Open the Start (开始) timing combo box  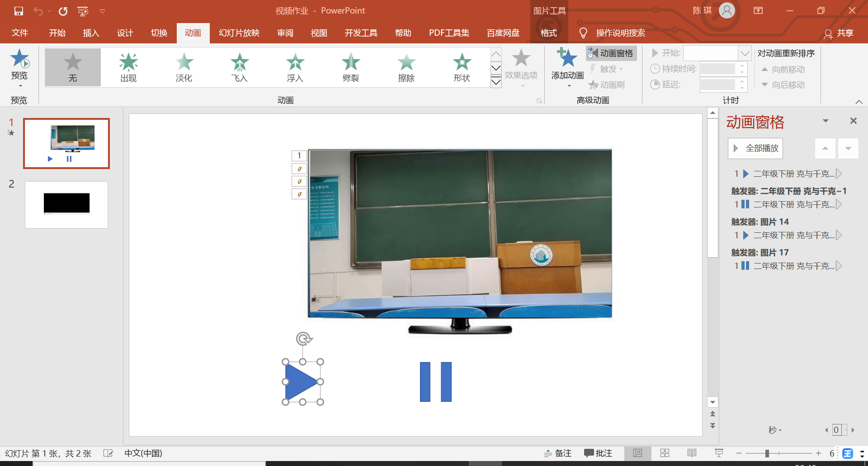pyautogui.click(x=717, y=53)
